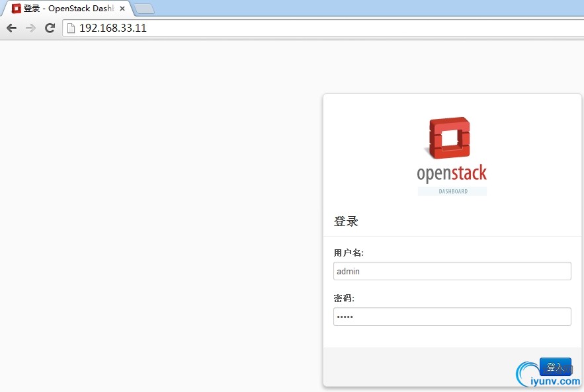584x392 pixels.
Task: Click the page info icon in address bar
Action: pyautogui.click(x=71, y=28)
